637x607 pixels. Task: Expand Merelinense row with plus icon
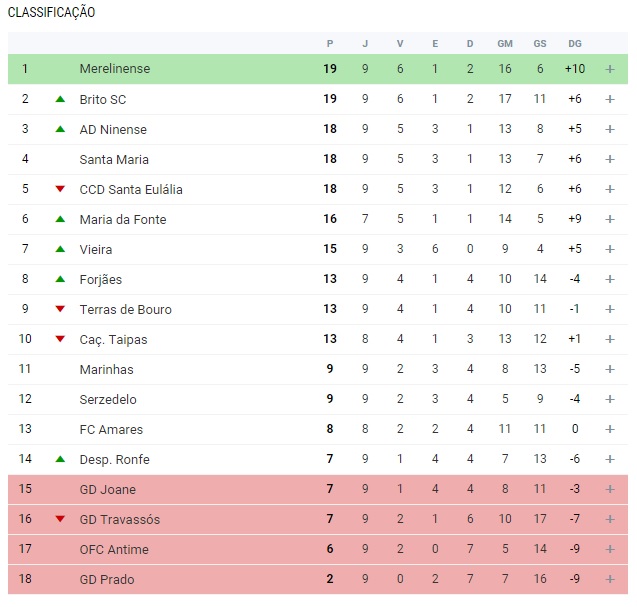coord(609,69)
